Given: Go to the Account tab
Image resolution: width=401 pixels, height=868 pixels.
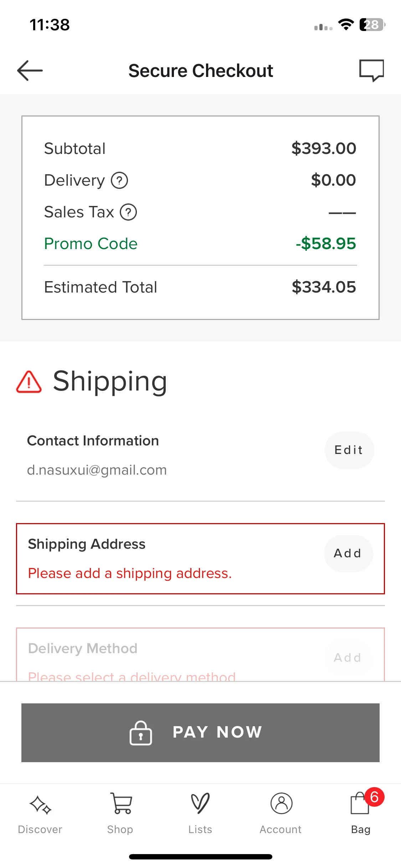Looking at the screenshot, I should tap(281, 813).
